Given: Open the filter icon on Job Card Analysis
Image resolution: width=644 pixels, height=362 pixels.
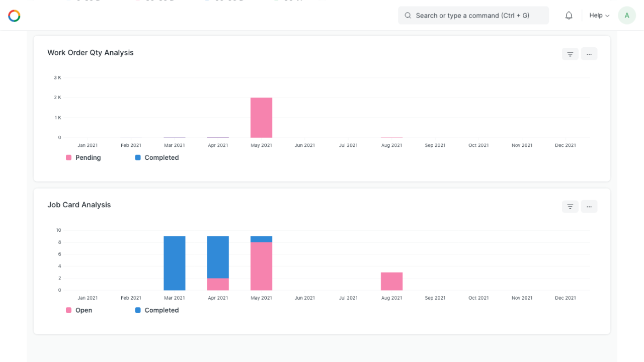Looking at the screenshot, I should [x=570, y=206].
